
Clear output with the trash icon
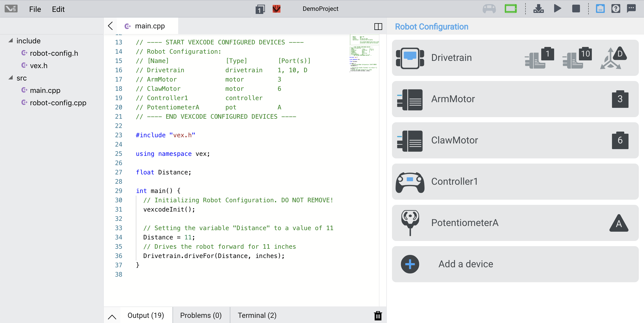pos(378,316)
